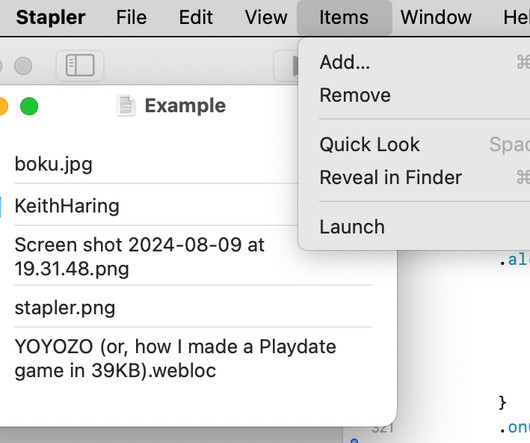Viewport: 530px width, 443px height.
Task: Select stapler.png in the list
Action: pos(193,308)
